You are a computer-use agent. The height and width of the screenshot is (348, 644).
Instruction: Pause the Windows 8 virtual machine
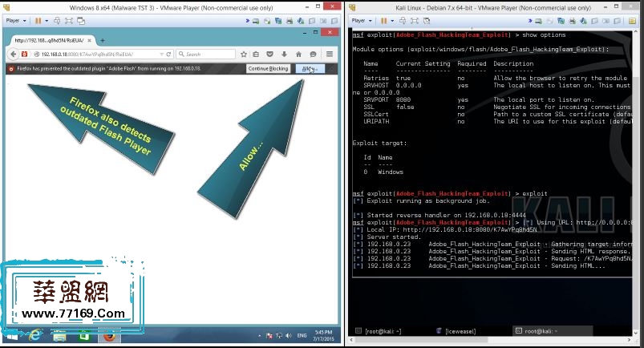(38, 21)
